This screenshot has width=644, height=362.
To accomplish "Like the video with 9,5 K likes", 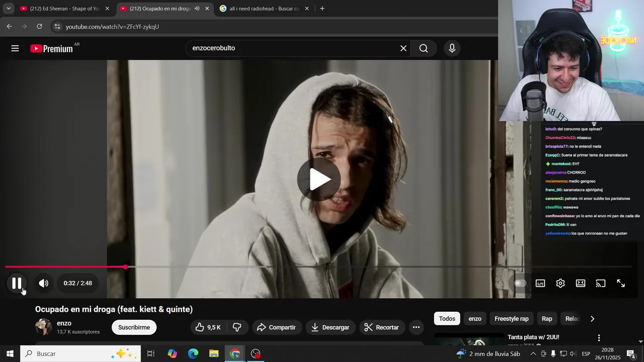I will point(208,327).
